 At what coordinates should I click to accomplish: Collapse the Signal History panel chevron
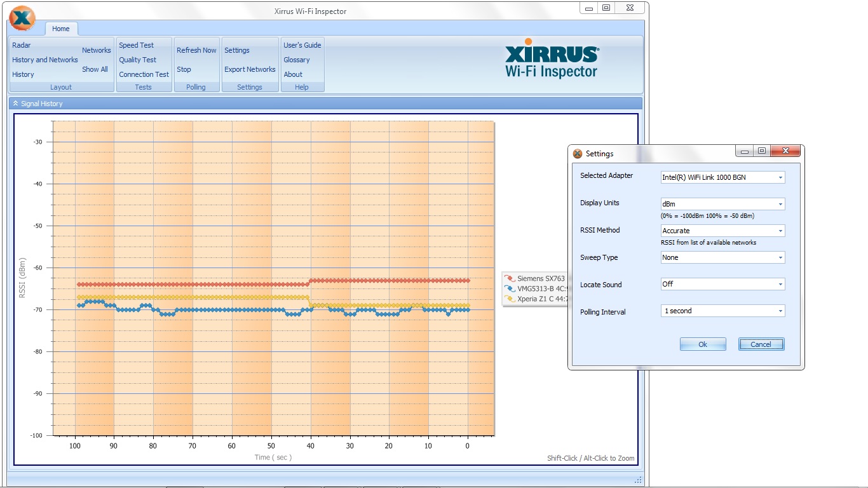16,104
